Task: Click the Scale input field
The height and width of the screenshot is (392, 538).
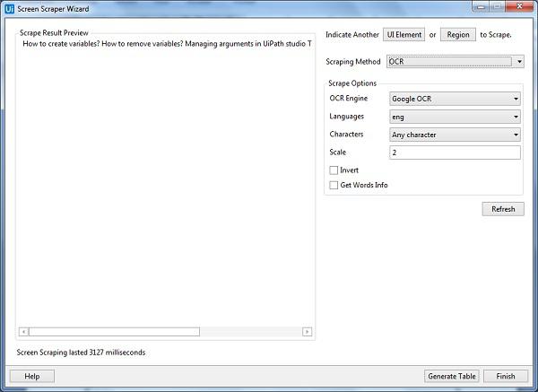Action: coord(455,152)
